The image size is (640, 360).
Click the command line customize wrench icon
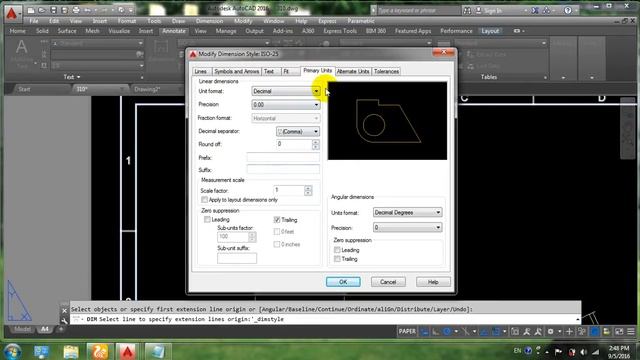pyautogui.click(x=64, y=320)
